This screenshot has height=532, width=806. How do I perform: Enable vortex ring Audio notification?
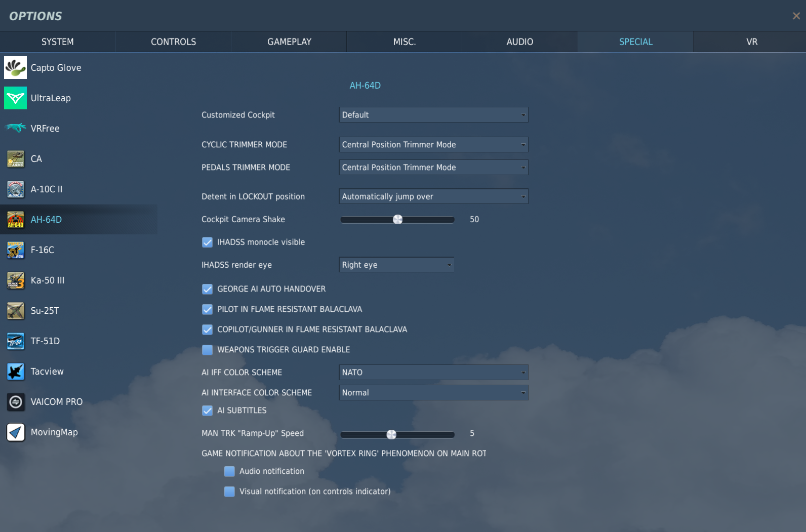pos(230,471)
